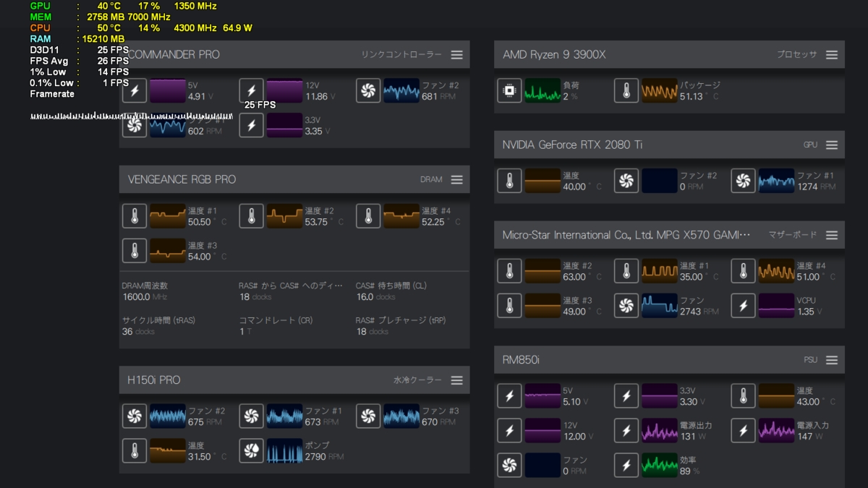
Task: Click the RM850i 温度 thermometer icon
Action: click(x=744, y=396)
